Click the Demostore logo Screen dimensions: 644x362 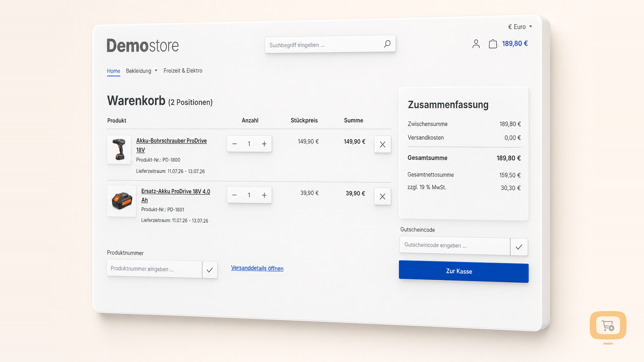click(143, 46)
